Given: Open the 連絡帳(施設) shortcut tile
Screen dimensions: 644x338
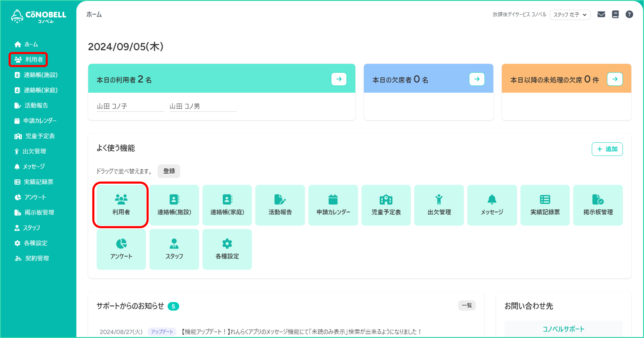Looking at the screenshot, I should (x=174, y=205).
